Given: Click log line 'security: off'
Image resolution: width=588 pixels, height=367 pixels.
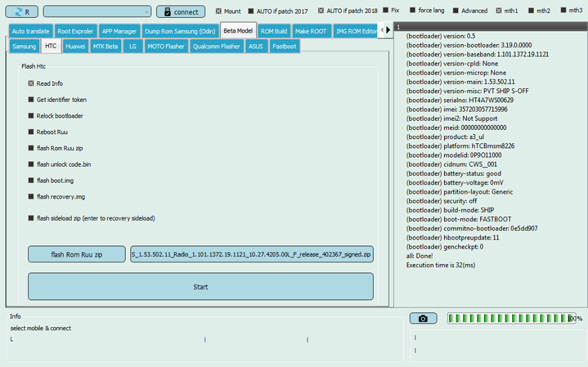Looking at the screenshot, I should tap(442, 201).
